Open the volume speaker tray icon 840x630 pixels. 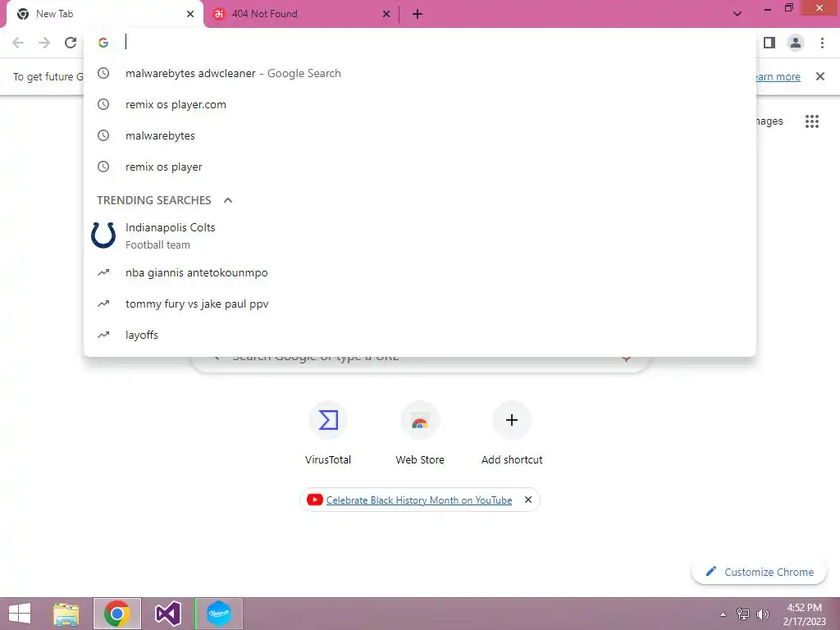tap(763, 614)
